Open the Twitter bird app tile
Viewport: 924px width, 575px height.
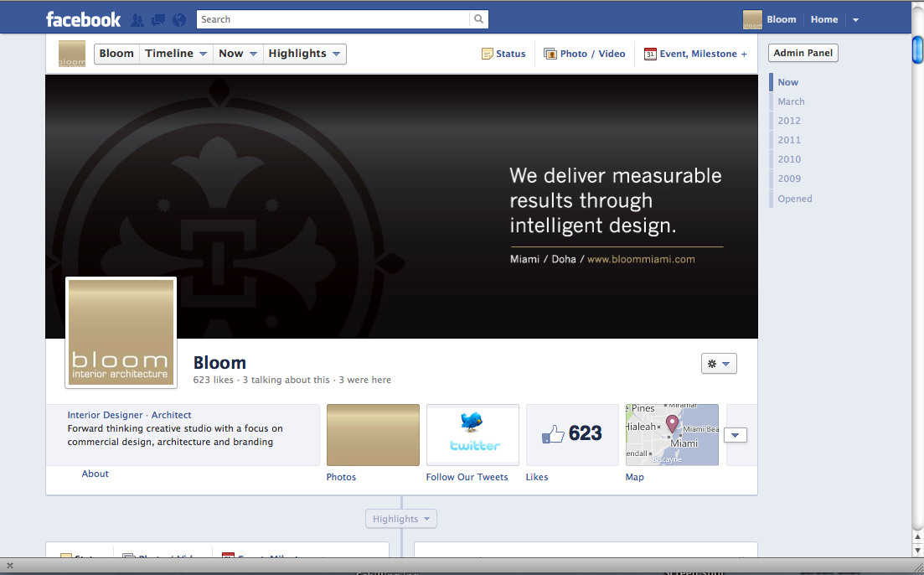(x=472, y=435)
